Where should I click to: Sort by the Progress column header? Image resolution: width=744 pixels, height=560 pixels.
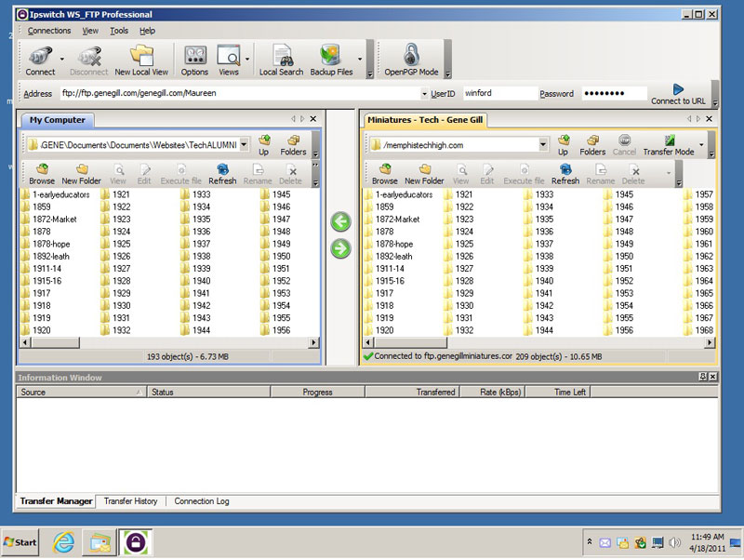pos(317,392)
